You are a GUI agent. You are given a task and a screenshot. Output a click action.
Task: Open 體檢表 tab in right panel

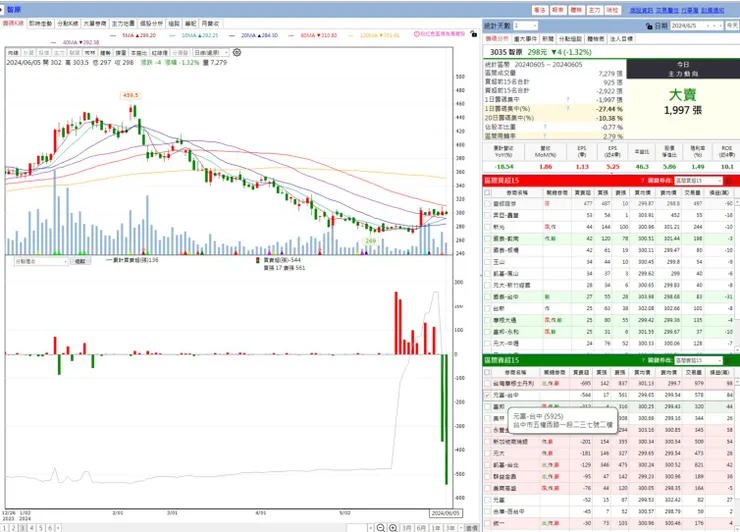coord(596,39)
